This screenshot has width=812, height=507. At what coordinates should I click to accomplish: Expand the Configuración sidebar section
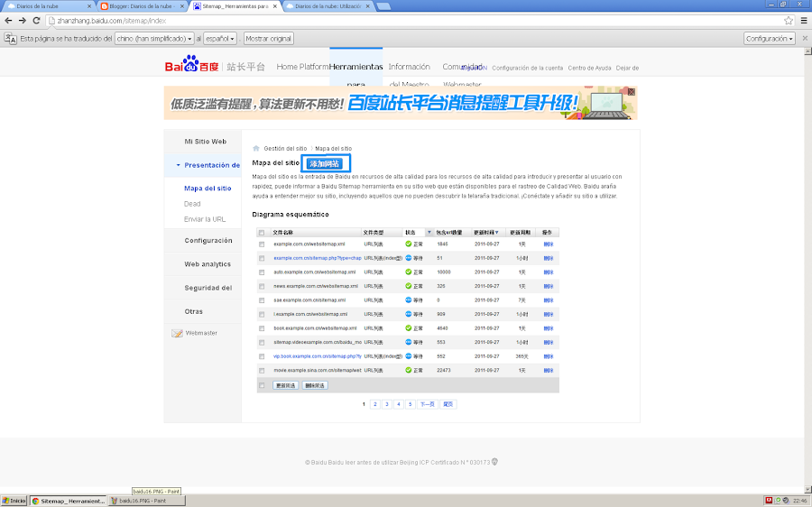203,241
